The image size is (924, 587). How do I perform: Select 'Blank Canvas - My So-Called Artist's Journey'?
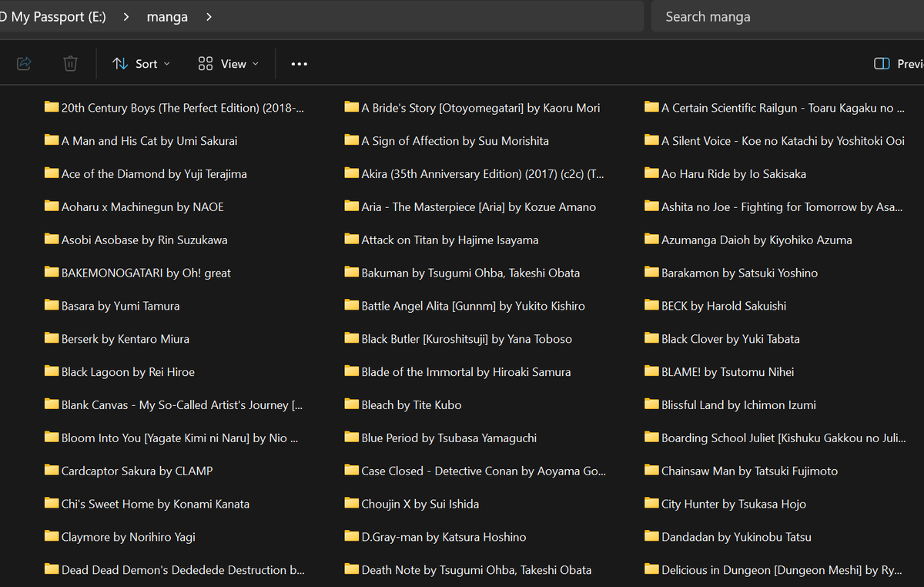point(182,405)
